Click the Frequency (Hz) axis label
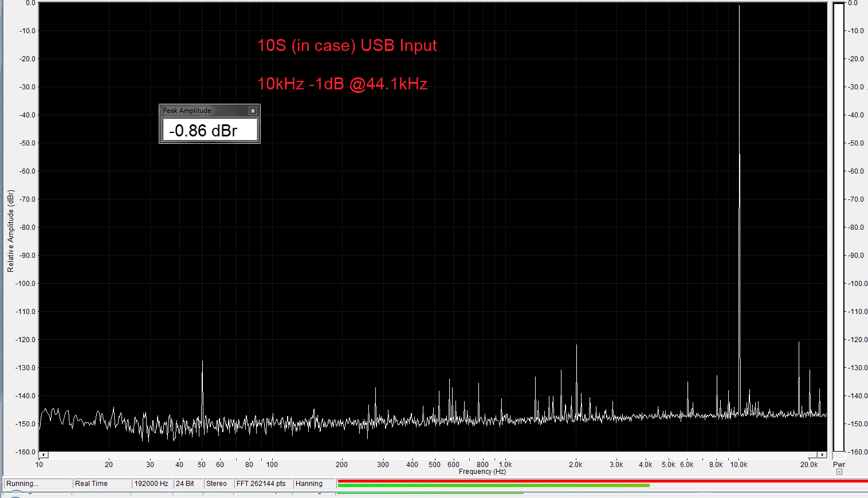This screenshot has width=868, height=498. coord(482,472)
